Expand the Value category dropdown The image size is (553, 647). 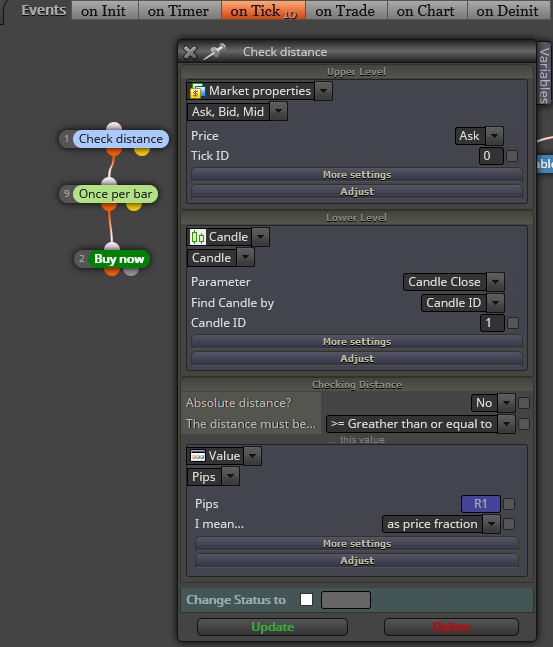[x=253, y=456]
